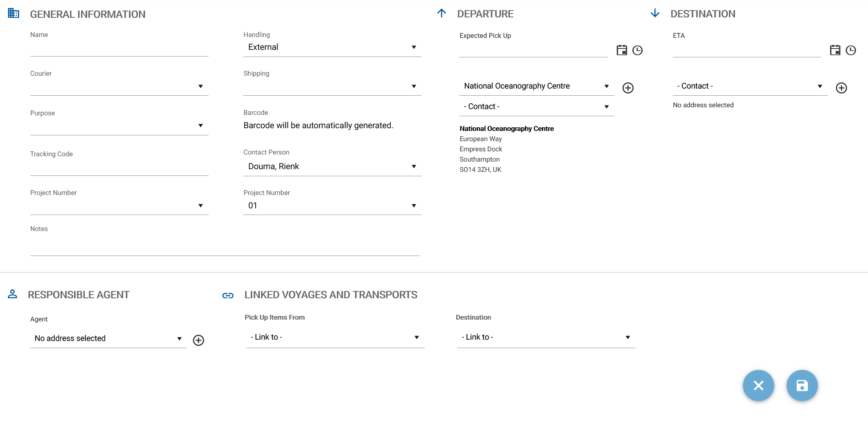The image size is (868, 422).
Task: Select the Agent dropdown with no address
Action: point(108,339)
